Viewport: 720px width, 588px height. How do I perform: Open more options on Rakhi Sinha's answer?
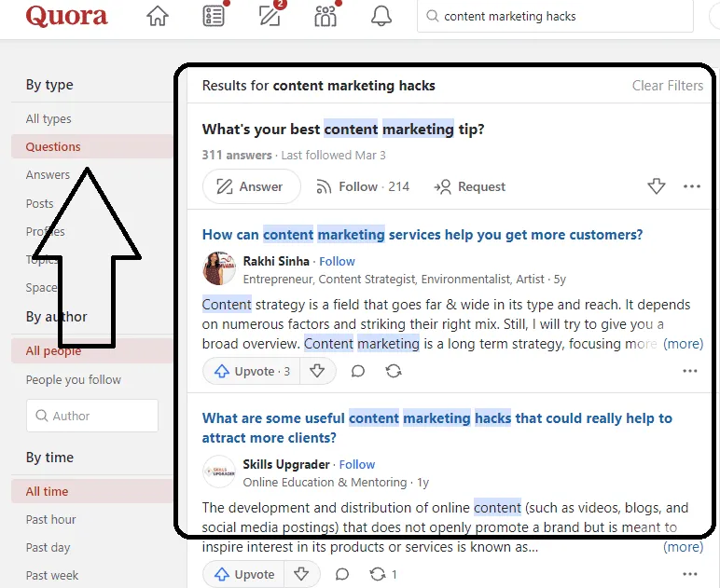tap(690, 371)
